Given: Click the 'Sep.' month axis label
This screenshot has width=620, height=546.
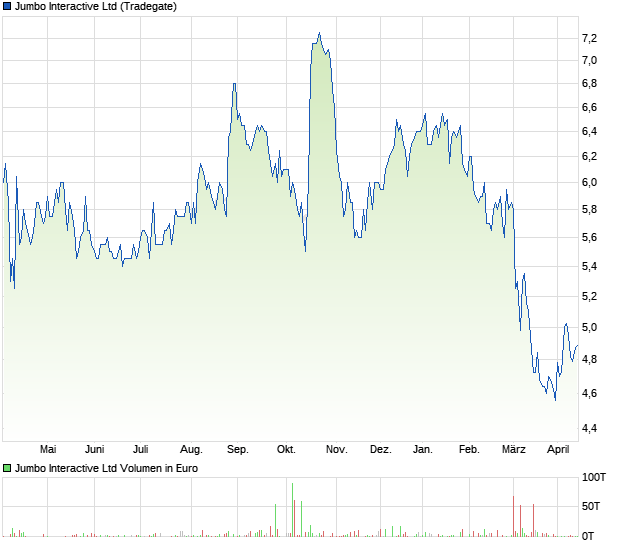Looking at the screenshot, I should click(x=238, y=450).
